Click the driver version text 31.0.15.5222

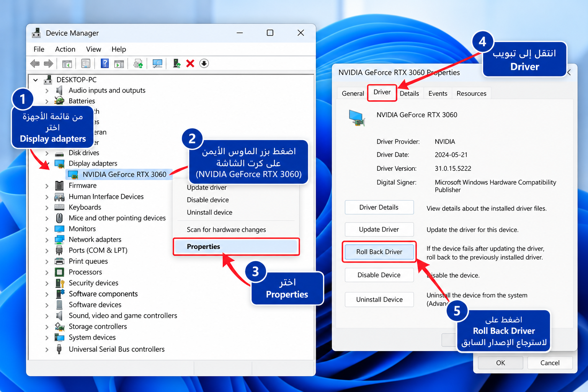pyautogui.click(x=453, y=168)
